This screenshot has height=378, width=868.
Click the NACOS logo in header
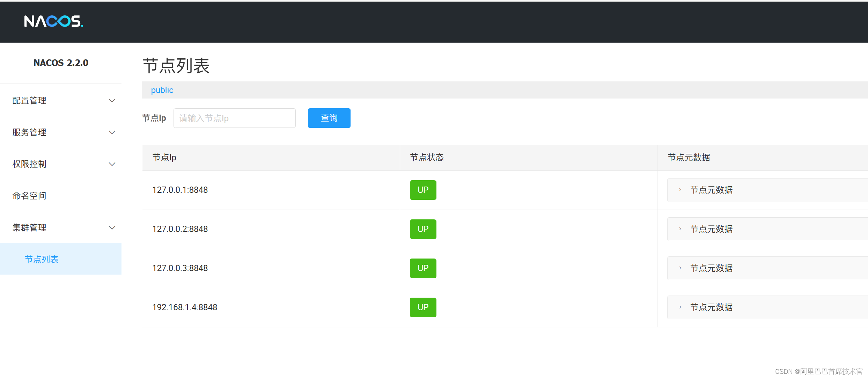pos(53,21)
